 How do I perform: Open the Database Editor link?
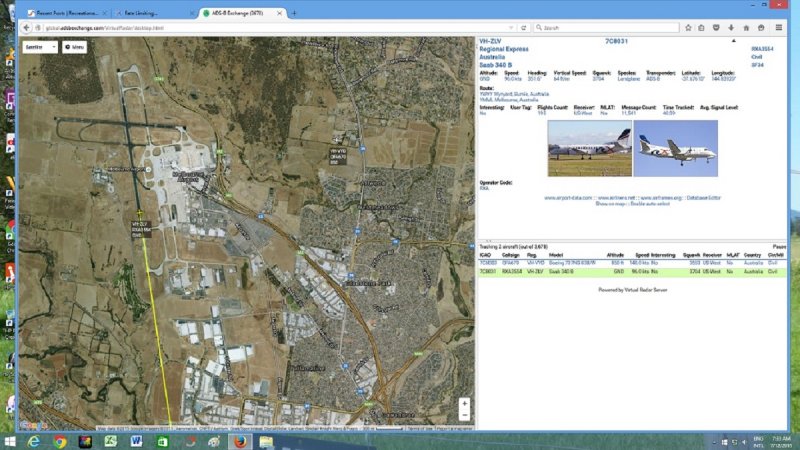click(x=704, y=198)
